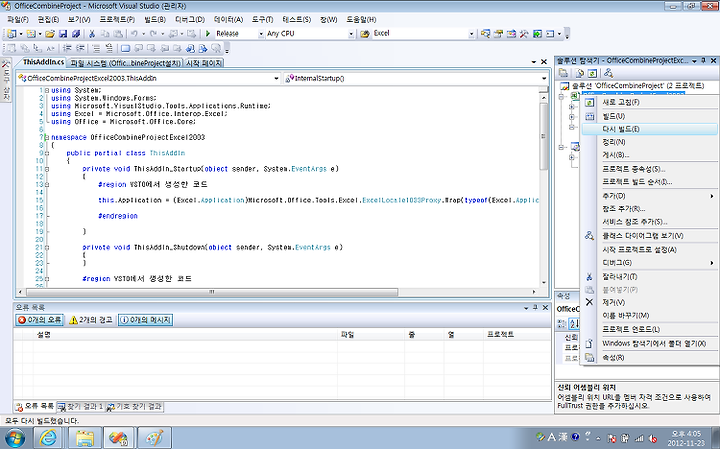Select solution 'OfficeCombineProject' node in tree
This screenshot has width=720, height=449.
pyautogui.click(x=637, y=86)
